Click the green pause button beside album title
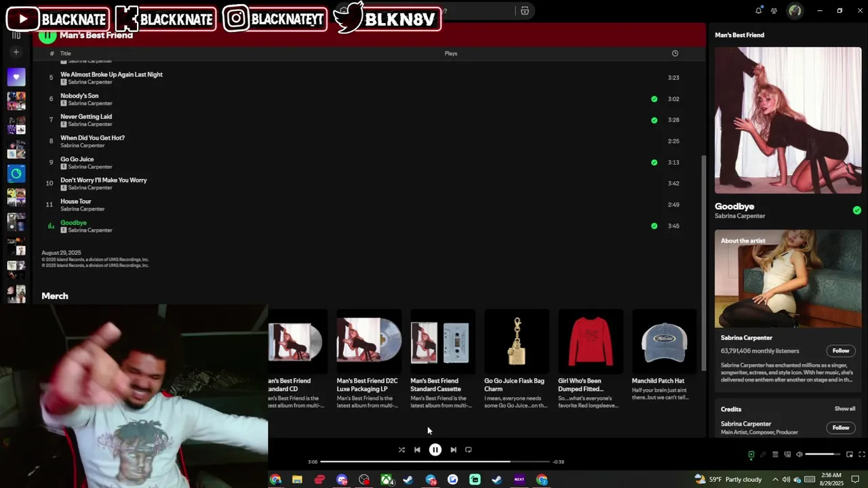 tap(47, 35)
